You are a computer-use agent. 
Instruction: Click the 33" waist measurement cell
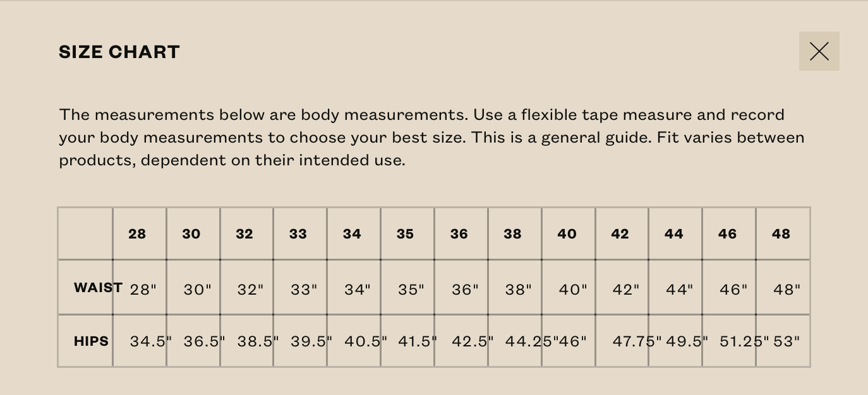pos(304,290)
